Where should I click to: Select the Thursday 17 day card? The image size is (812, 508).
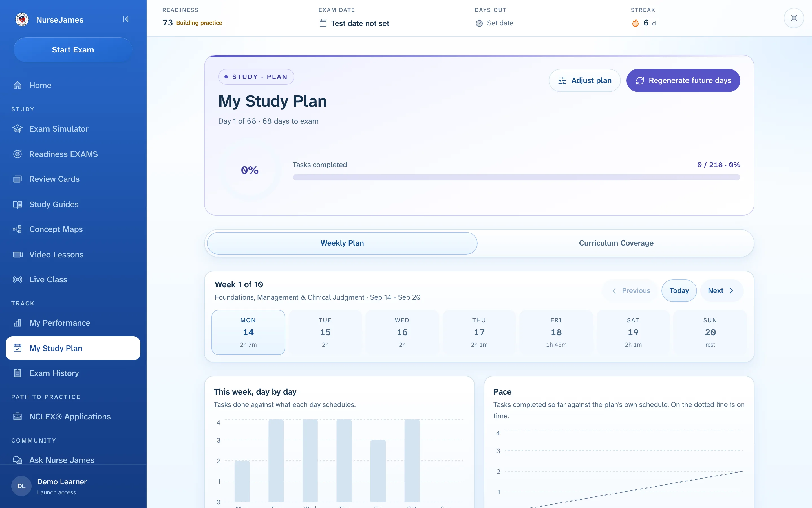coord(479,332)
